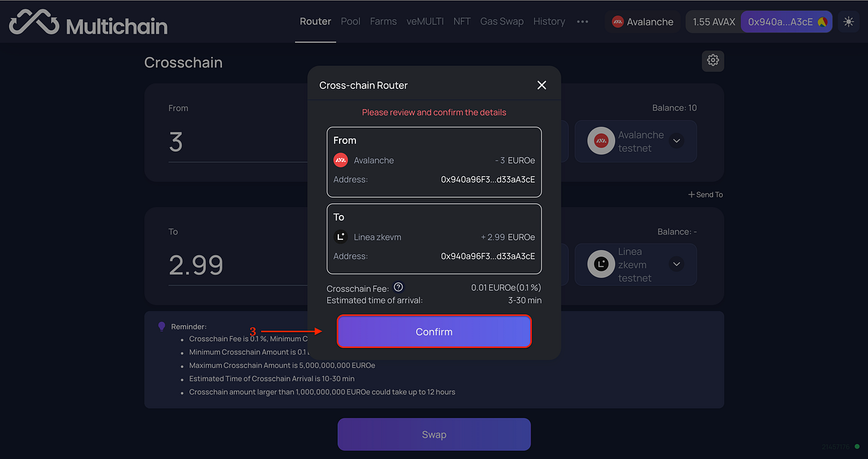This screenshot has width=868, height=459.
Task: Click the Balance: 10 text
Action: pyautogui.click(x=674, y=108)
